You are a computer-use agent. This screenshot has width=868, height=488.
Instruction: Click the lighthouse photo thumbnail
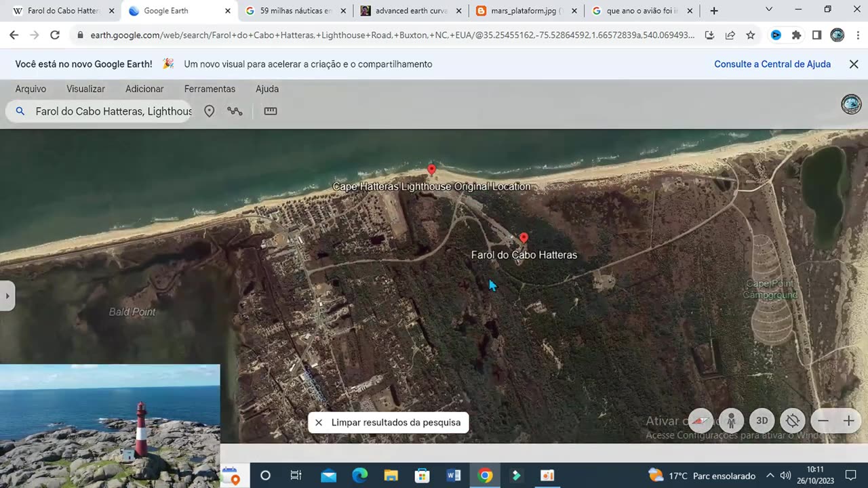[x=110, y=426]
